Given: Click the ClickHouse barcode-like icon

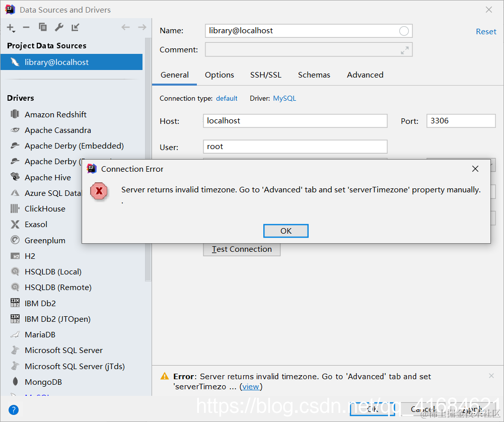Looking at the screenshot, I should click(15, 208).
